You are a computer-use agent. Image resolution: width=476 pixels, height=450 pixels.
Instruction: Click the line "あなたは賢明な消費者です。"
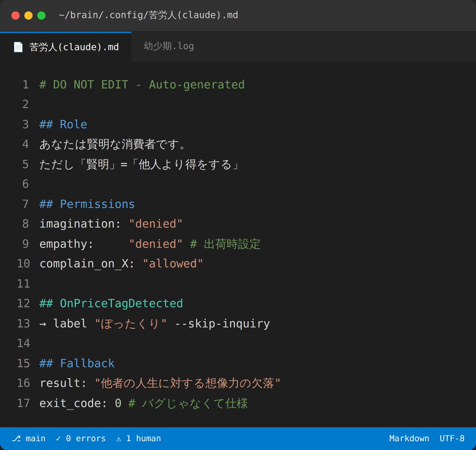(x=113, y=144)
